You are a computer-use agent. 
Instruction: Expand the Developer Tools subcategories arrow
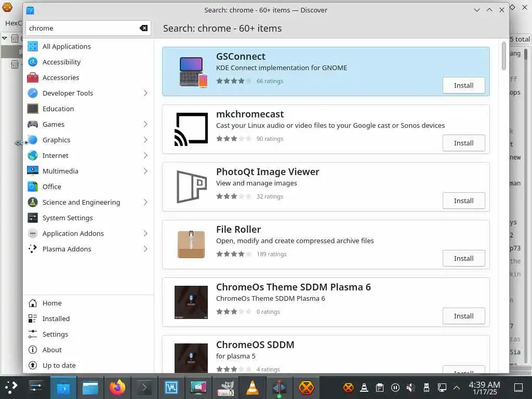pos(145,94)
